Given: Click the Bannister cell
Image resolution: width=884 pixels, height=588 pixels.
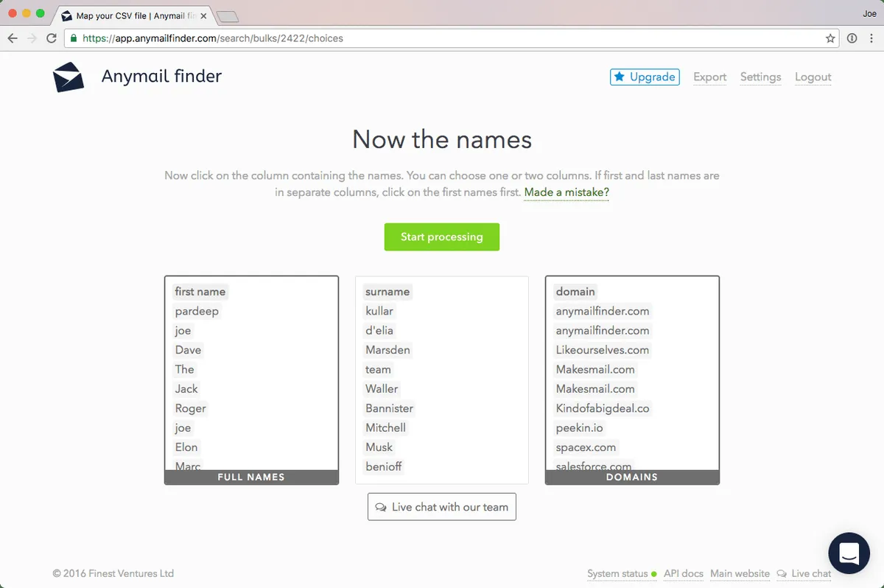Looking at the screenshot, I should (x=390, y=408).
